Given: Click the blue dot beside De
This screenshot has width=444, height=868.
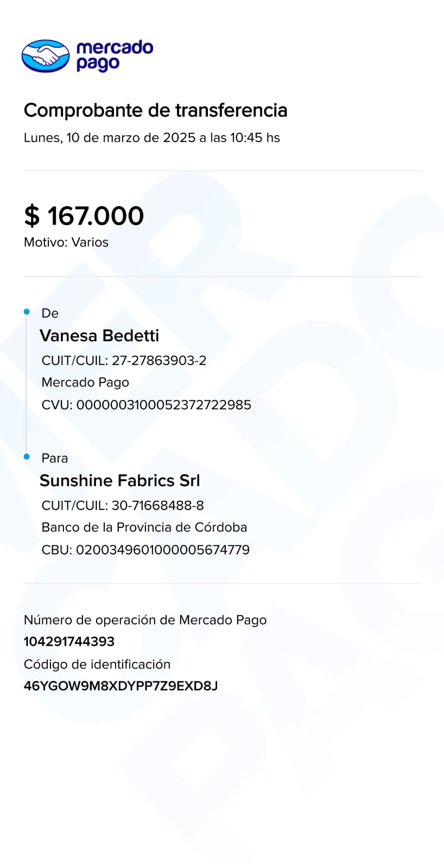Looking at the screenshot, I should pos(27,312).
